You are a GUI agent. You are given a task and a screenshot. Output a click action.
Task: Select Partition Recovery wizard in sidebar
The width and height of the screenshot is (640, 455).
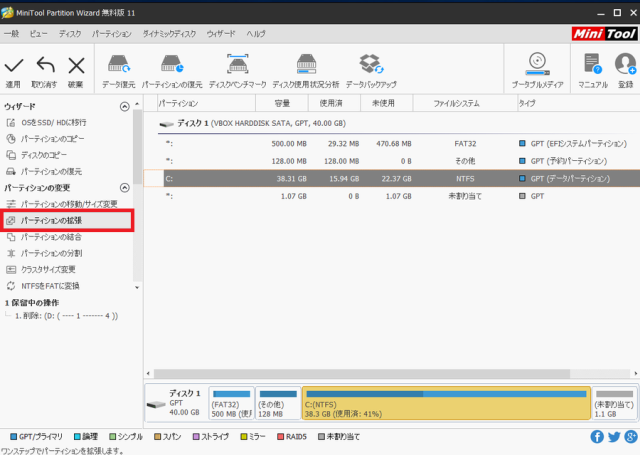(x=44, y=171)
